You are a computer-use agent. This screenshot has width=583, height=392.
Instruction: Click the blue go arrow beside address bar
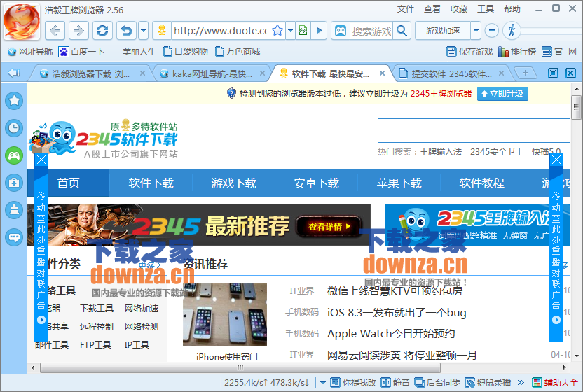click(x=320, y=31)
